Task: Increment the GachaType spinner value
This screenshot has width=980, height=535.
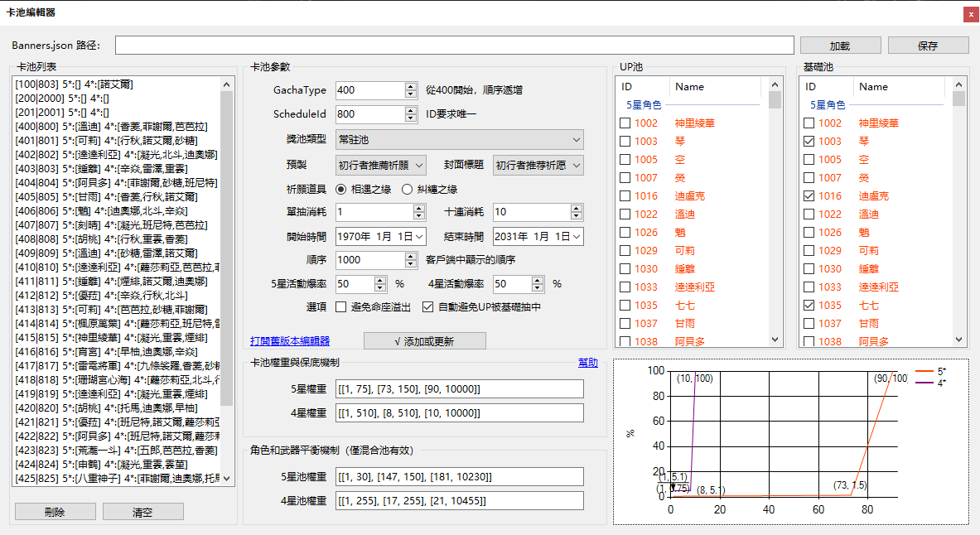Action: tap(411, 86)
